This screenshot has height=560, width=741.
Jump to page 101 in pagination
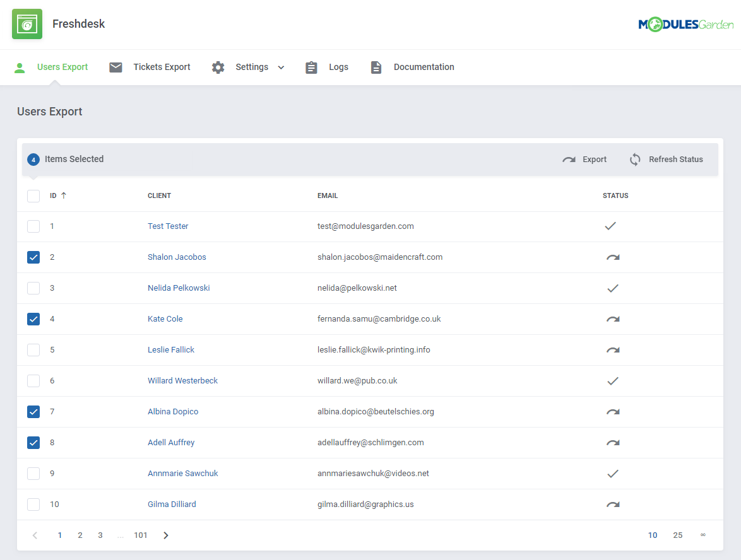pos(140,535)
